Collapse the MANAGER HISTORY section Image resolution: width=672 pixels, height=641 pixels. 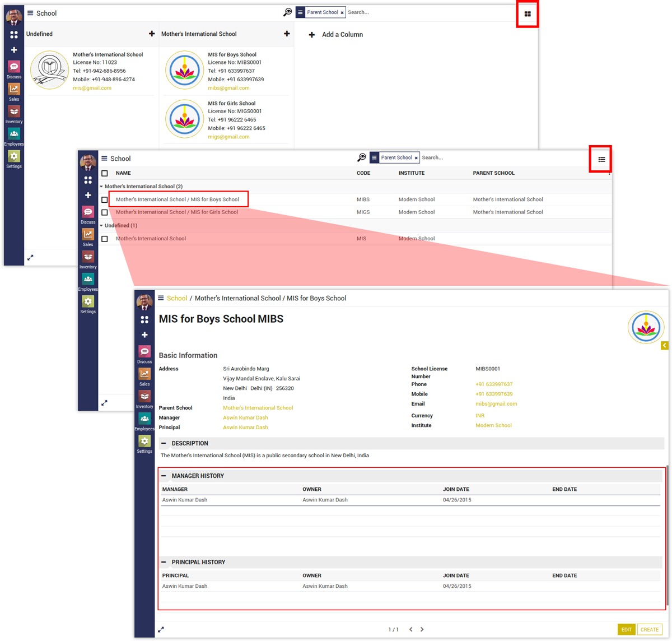click(x=164, y=476)
